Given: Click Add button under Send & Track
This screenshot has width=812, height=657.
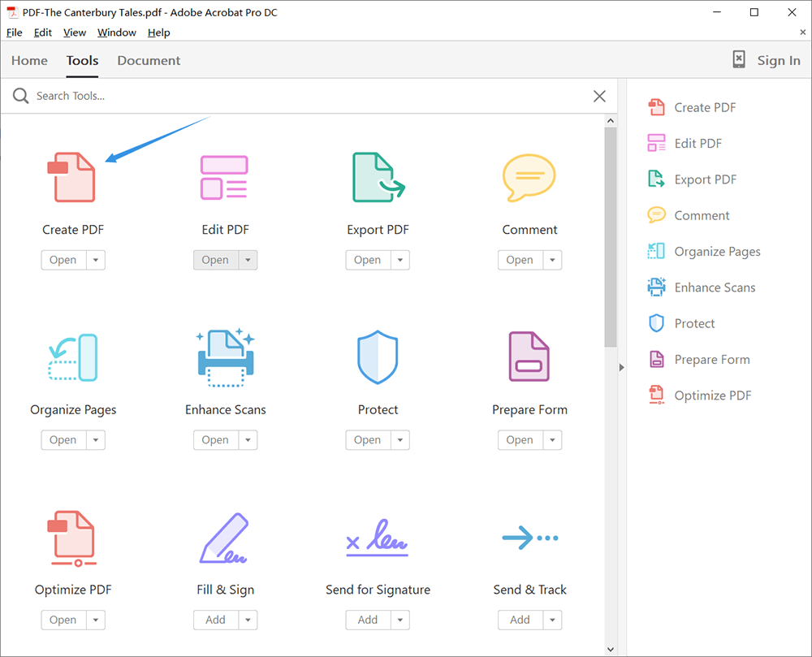Looking at the screenshot, I should pos(520,620).
